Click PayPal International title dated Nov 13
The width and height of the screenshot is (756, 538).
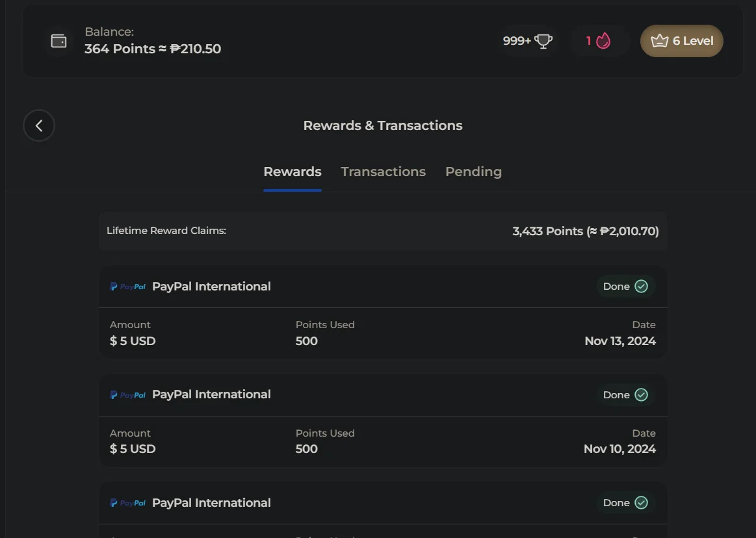(211, 287)
